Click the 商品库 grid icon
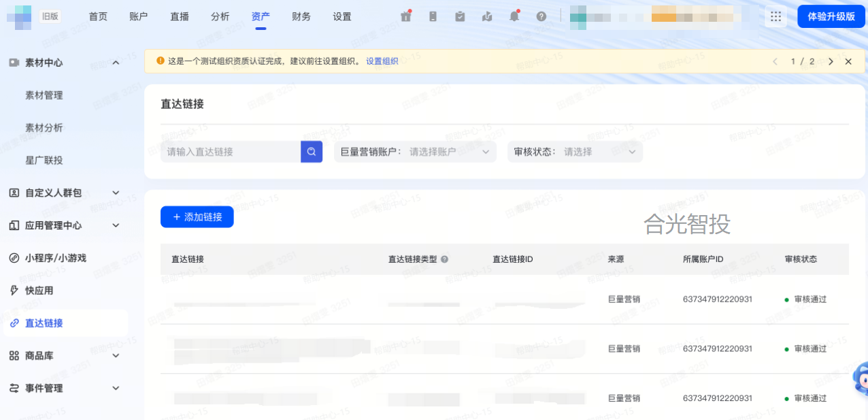868x420 pixels. (x=14, y=355)
